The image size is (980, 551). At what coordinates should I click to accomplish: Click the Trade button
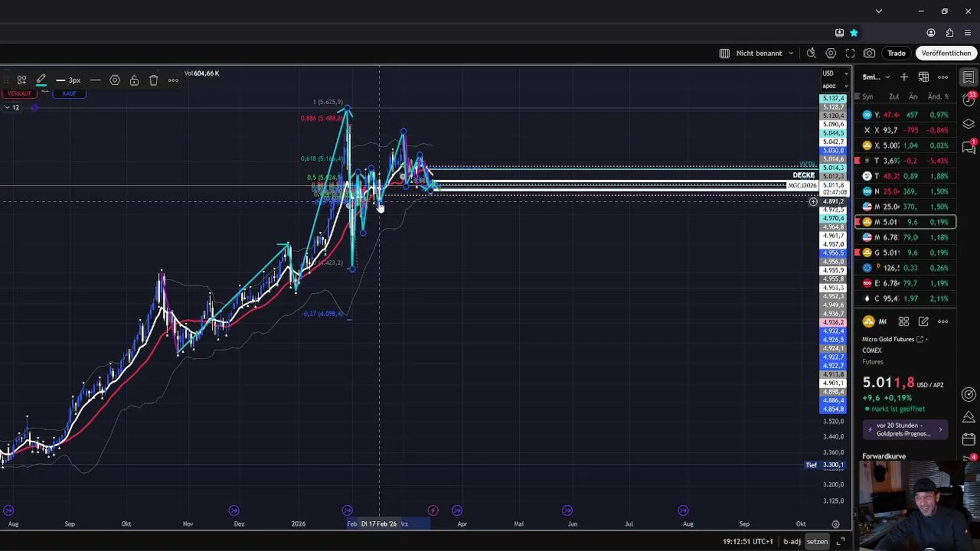pos(897,54)
